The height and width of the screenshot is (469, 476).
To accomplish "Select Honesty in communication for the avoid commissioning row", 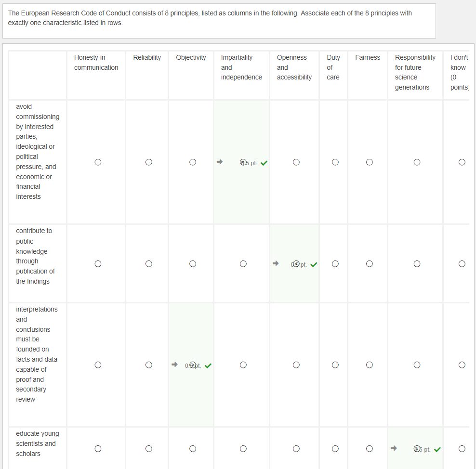I will pos(98,162).
